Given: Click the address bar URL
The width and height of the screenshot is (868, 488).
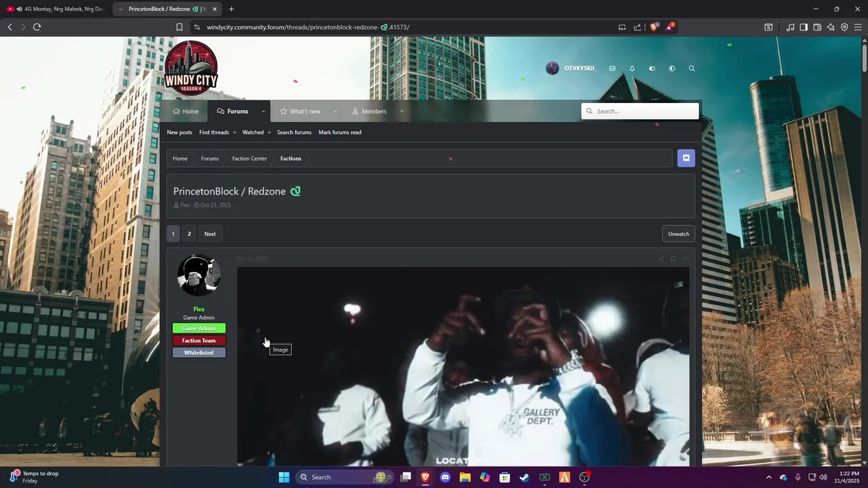Looking at the screenshot, I should pos(308,27).
